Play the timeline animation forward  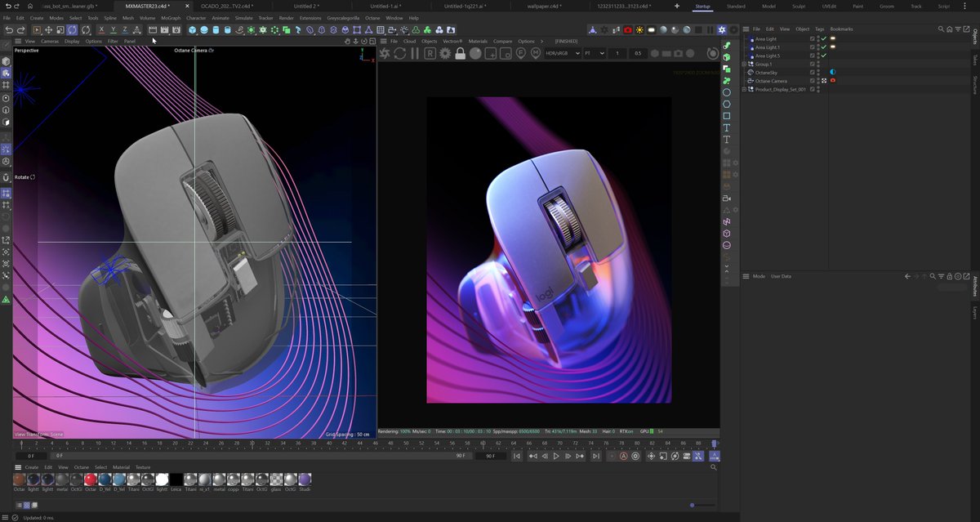(x=556, y=456)
